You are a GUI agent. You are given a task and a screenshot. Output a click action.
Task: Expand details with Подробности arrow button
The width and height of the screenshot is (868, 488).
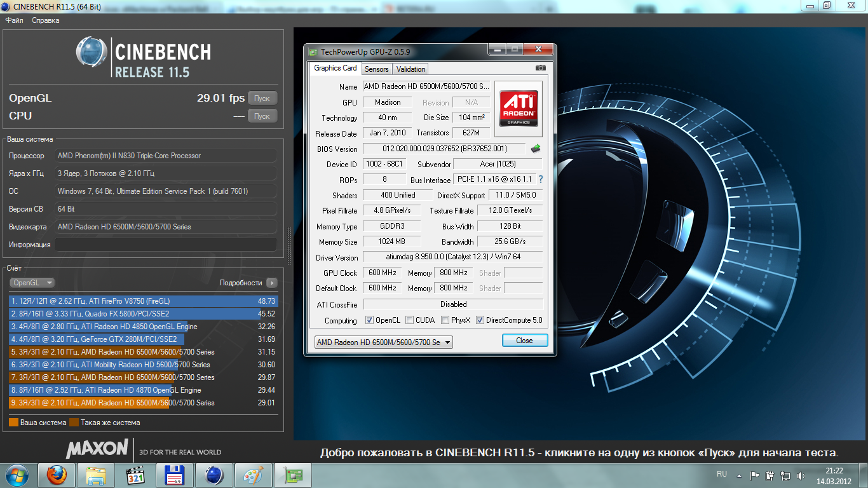[272, 283]
